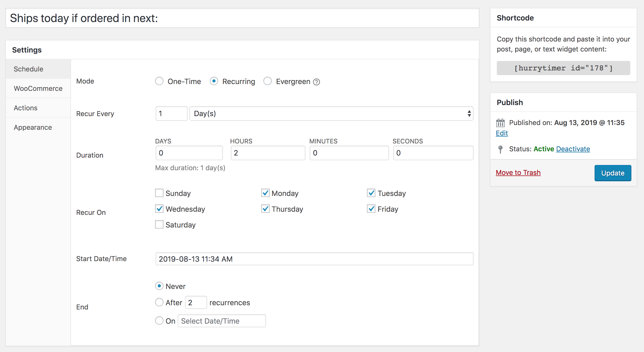Image resolution: width=644 pixels, height=352 pixels.
Task: Click the Deactivate status link
Action: (573, 149)
